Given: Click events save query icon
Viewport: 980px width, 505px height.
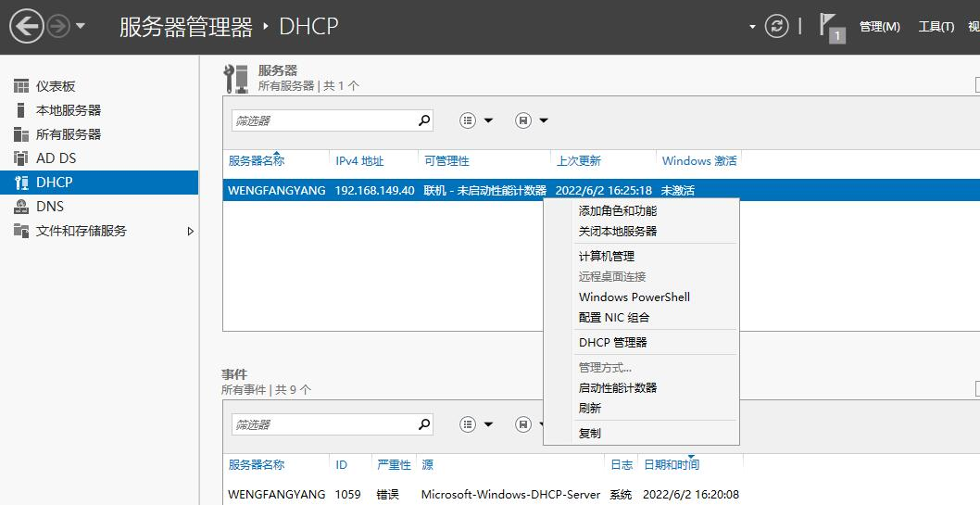Looking at the screenshot, I should pyautogui.click(x=523, y=424).
